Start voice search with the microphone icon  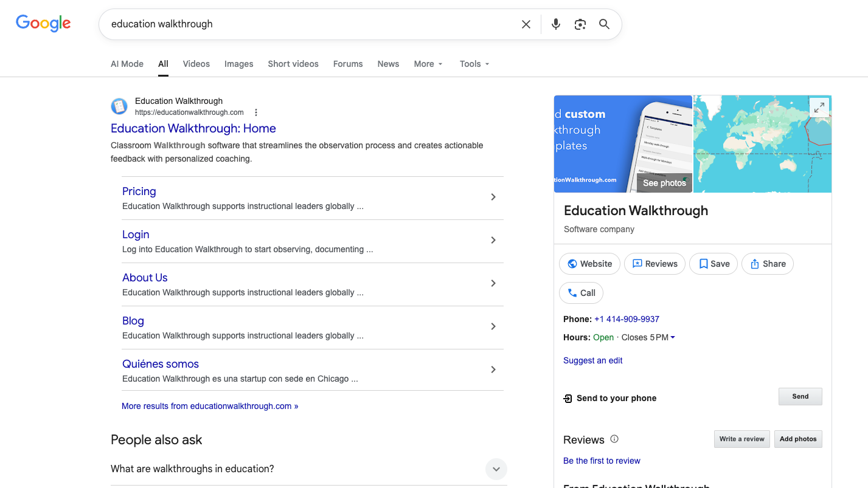556,24
